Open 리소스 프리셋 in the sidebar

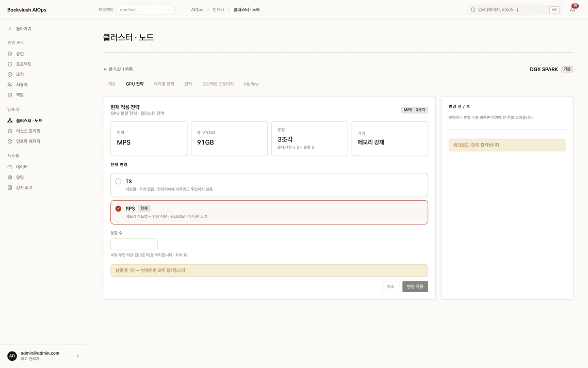coord(28,131)
